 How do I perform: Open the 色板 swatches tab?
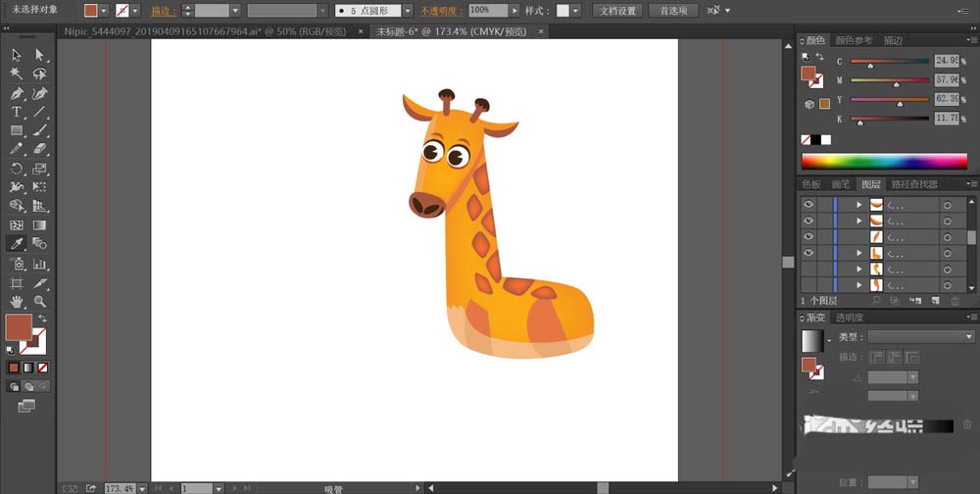tap(811, 184)
